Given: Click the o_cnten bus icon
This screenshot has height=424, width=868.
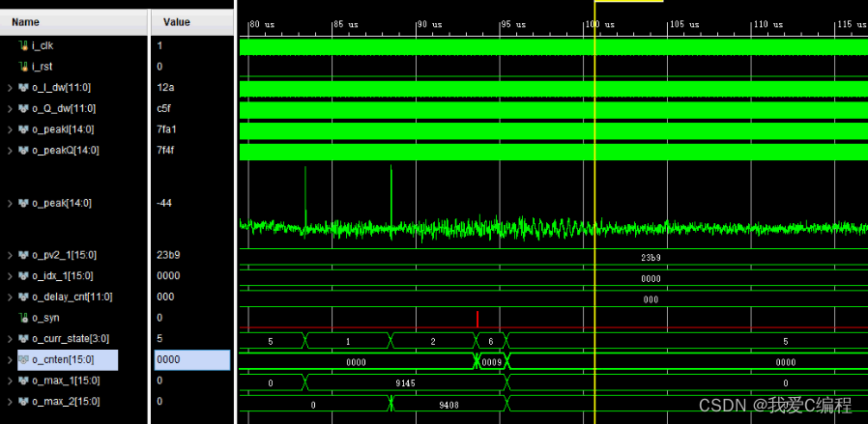Looking at the screenshot, I should tap(24, 359).
